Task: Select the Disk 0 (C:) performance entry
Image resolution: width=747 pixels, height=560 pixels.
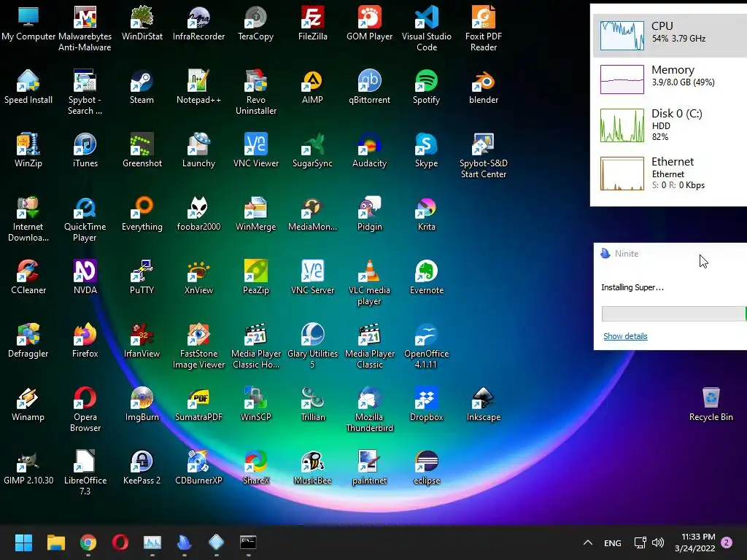Action: 670,125
